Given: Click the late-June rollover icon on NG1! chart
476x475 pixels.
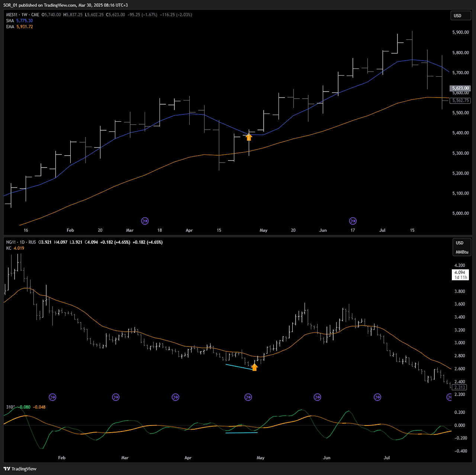Looking at the screenshot, I should click(x=377, y=397).
